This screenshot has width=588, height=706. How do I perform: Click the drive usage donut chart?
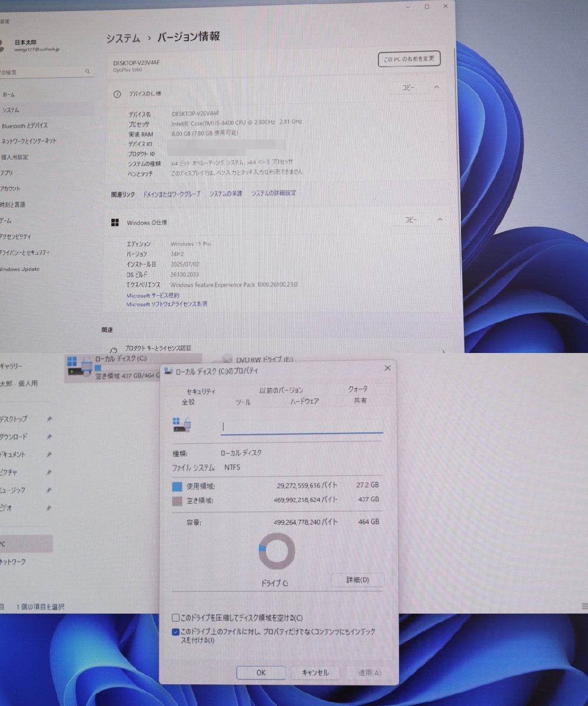[277, 551]
